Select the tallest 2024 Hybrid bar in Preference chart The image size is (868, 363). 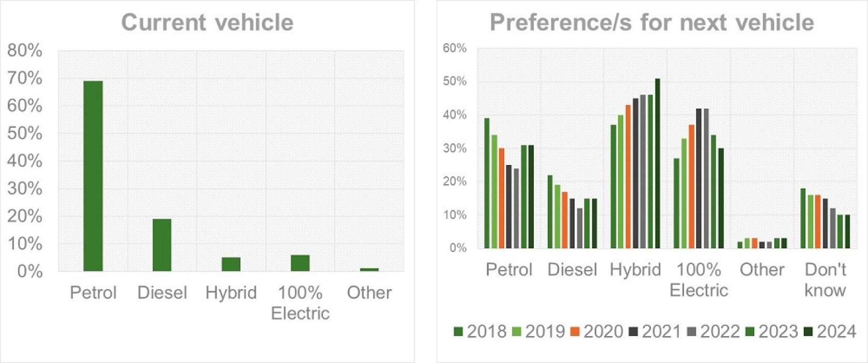[657, 163]
